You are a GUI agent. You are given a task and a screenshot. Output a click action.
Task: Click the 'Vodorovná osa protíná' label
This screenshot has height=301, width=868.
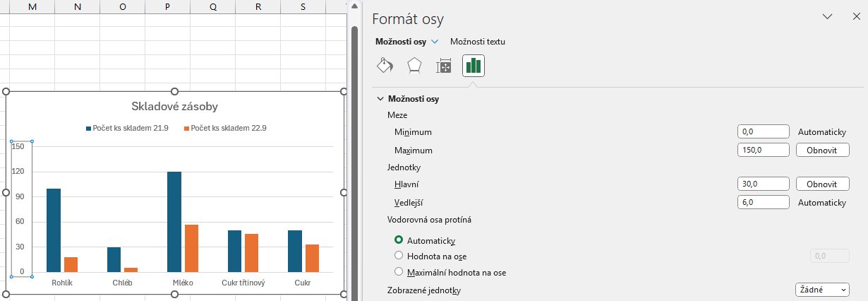(429, 220)
